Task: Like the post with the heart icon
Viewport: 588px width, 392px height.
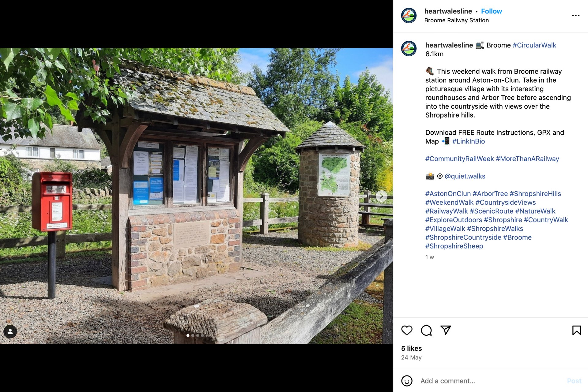Action: [407, 330]
